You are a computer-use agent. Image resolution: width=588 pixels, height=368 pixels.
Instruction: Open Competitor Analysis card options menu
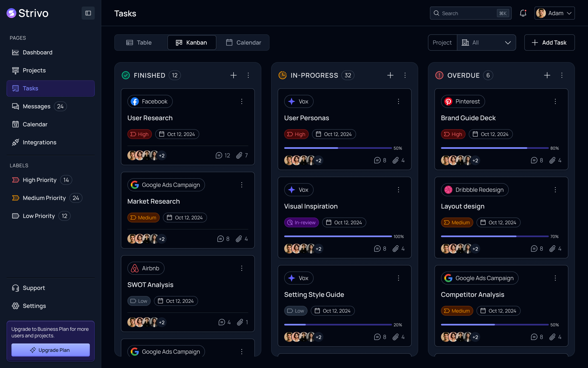[555, 278]
